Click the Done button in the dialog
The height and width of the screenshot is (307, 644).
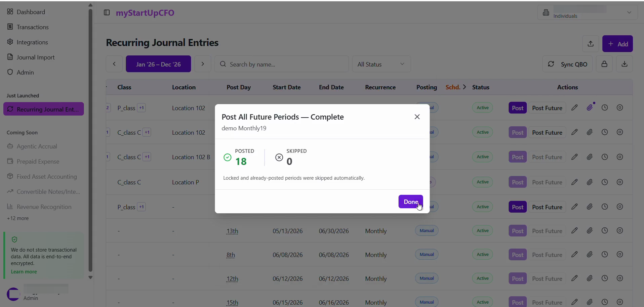tap(410, 202)
